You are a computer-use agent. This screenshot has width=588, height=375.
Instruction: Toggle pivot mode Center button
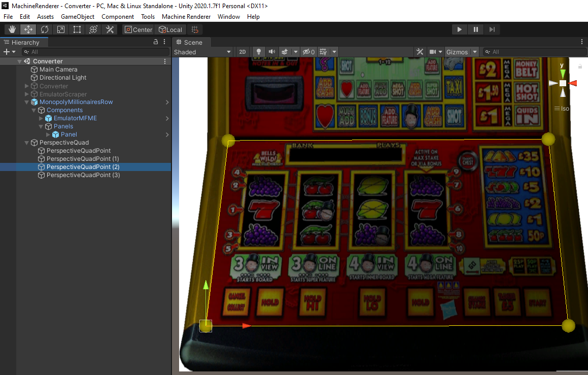click(138, 29)
